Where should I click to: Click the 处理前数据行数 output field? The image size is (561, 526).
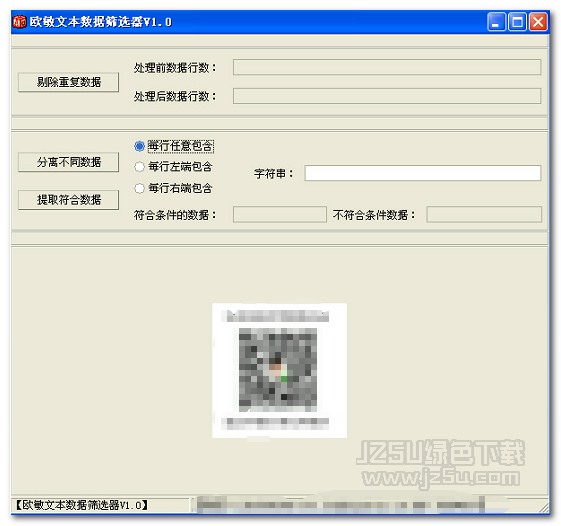coord(387,67)
